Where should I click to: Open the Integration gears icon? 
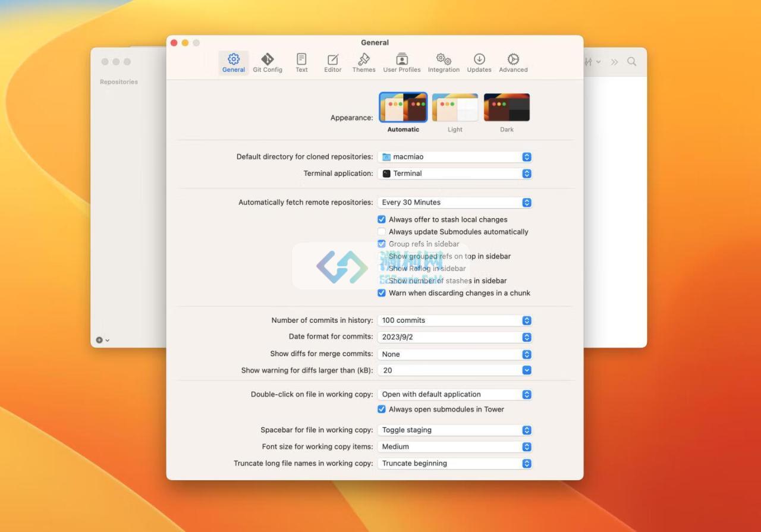444,59
